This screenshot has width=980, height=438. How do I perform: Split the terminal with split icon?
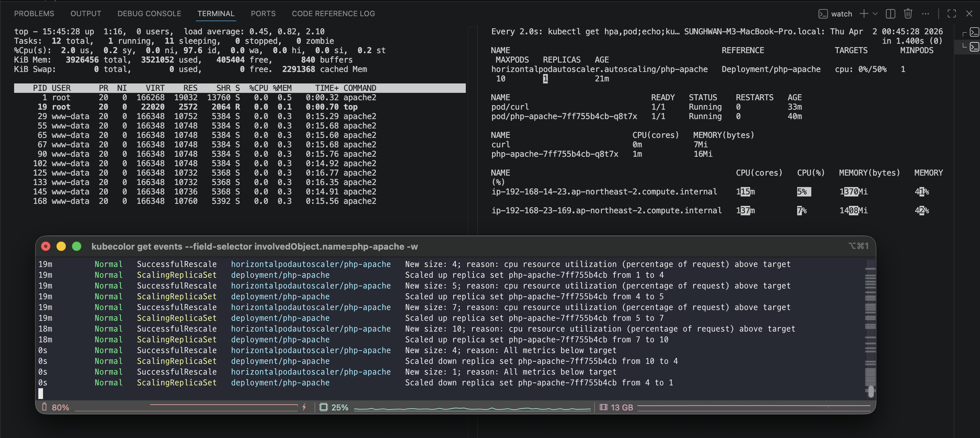tap(890, 14)
